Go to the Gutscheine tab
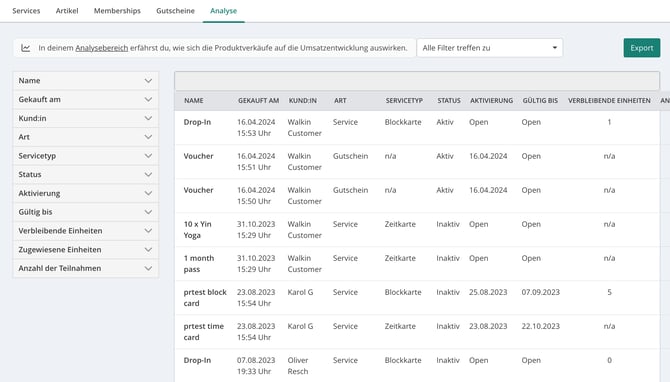This screenshot has height=382, width=670. 175,11
